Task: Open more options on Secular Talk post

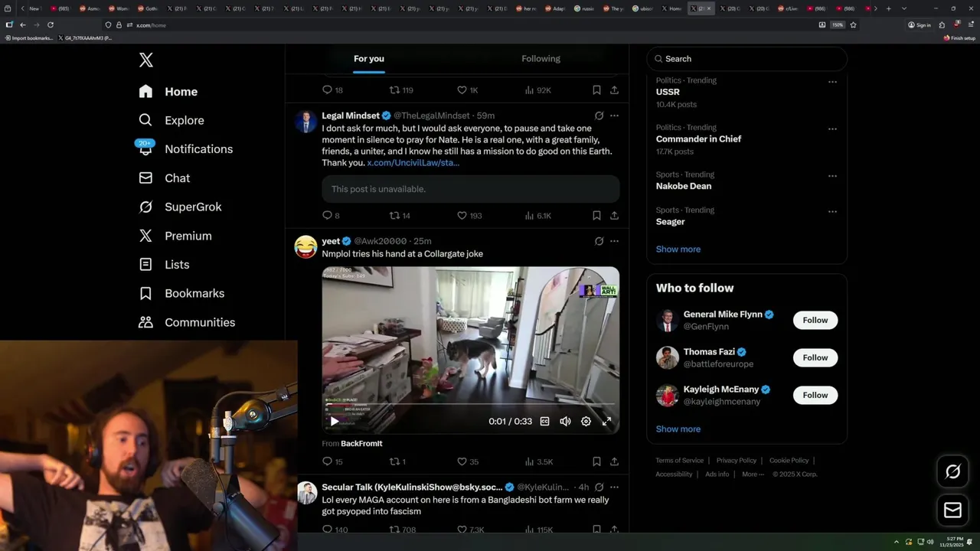Action: point(614,487)
